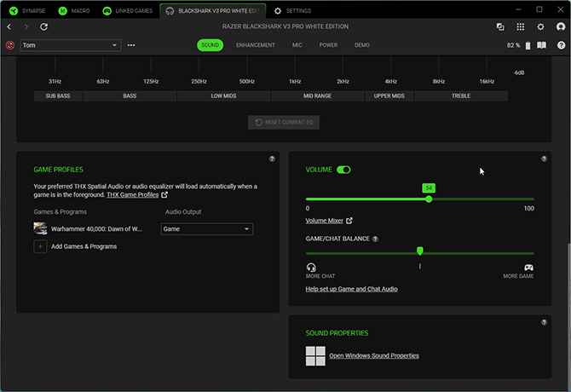Open Windows Sound Properties link
571x392 pixels.
pyautogui.click(x=374, y=355)
